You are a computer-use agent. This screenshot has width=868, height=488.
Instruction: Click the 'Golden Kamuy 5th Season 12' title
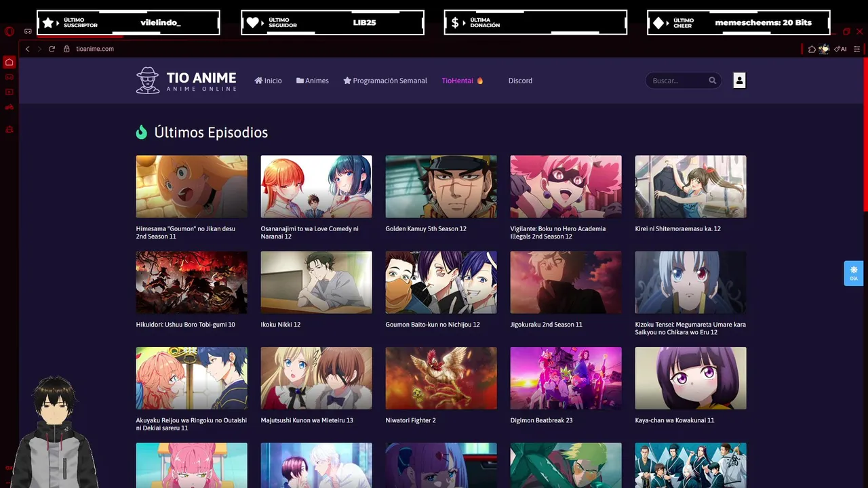tap(426, 229)
